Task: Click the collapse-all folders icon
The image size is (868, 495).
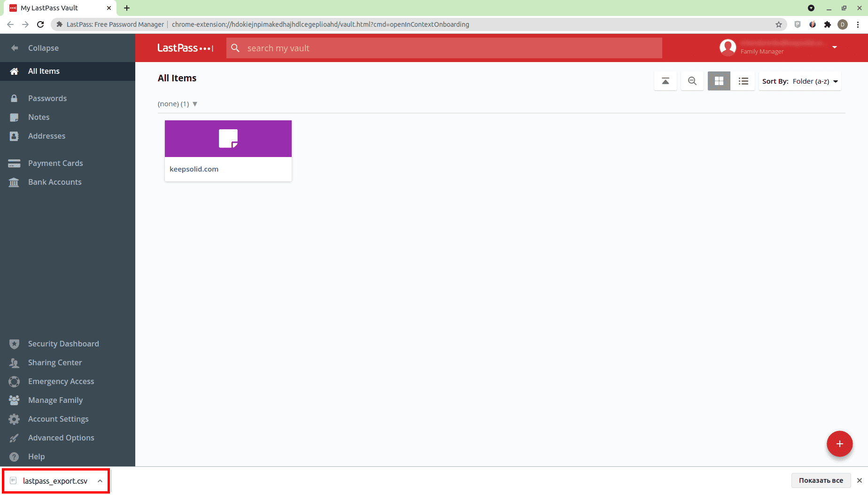Action: (665, 81)
